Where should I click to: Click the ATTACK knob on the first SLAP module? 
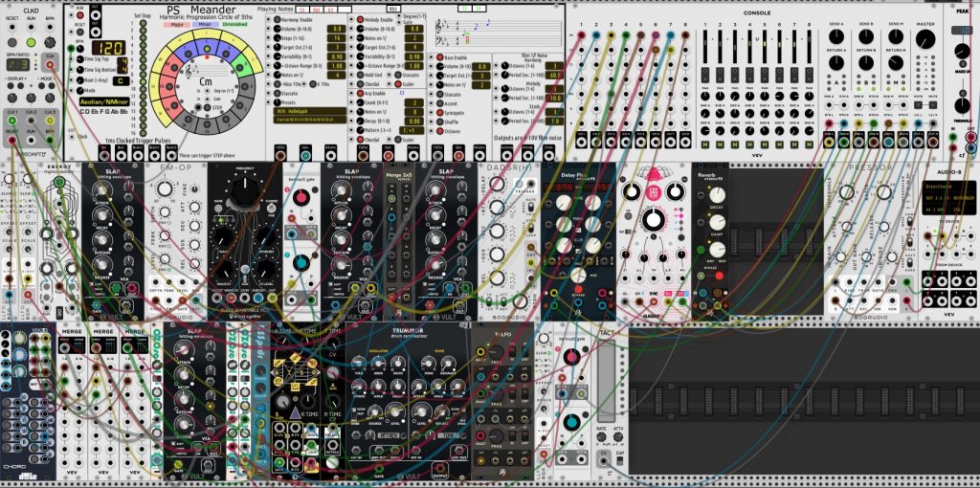pyautogui.click(x=100, y=190)
